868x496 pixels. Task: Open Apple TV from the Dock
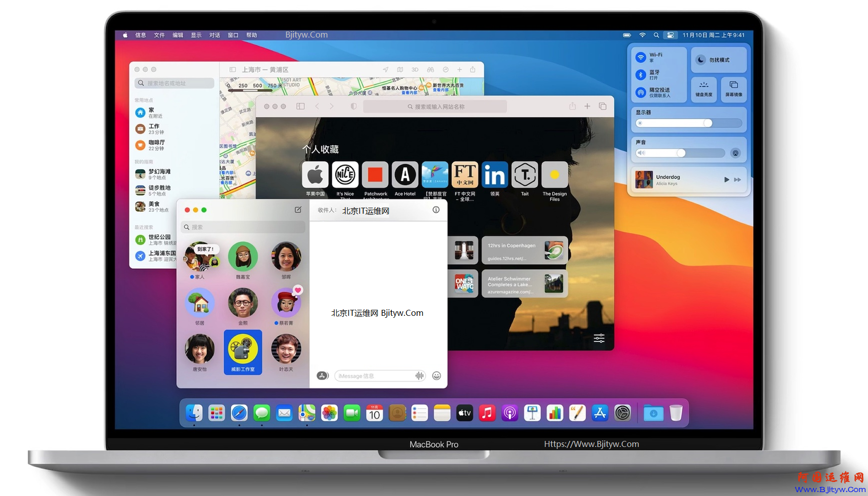click(x=465, y=413)
